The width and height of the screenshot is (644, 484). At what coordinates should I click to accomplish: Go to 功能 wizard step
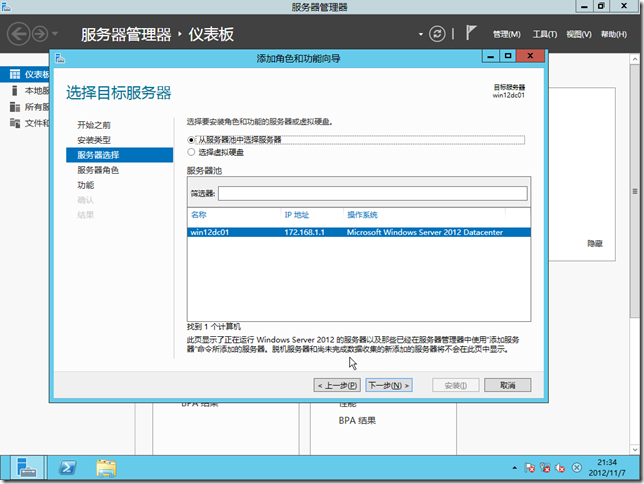click(85, 185)
